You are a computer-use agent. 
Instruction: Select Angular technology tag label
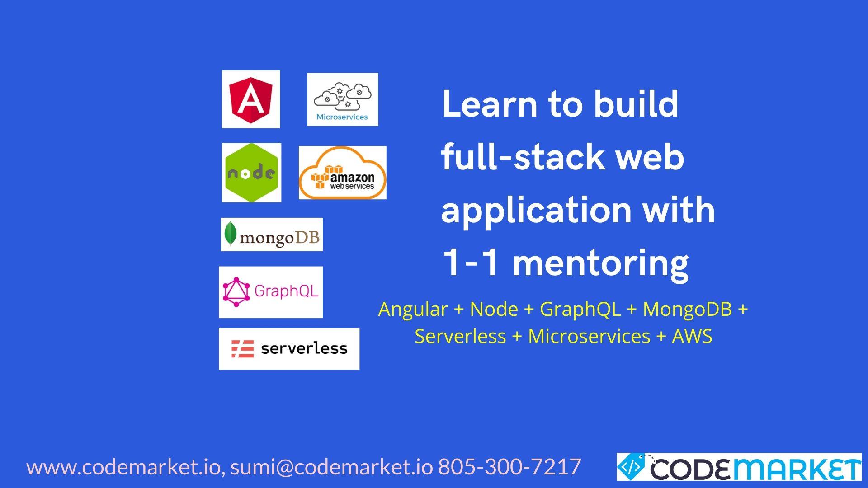pos(251,99)
